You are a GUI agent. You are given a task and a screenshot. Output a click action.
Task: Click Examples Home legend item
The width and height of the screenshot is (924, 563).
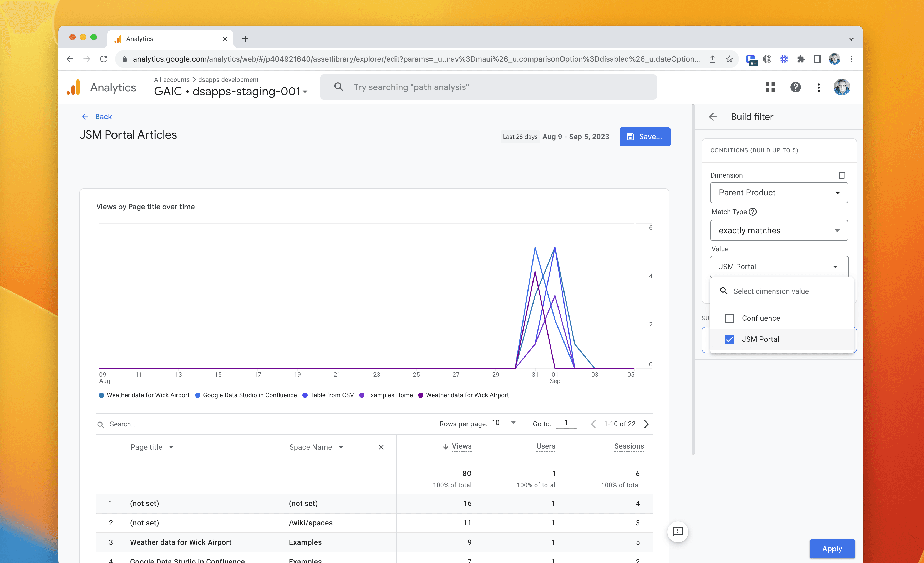click(386, 395)
